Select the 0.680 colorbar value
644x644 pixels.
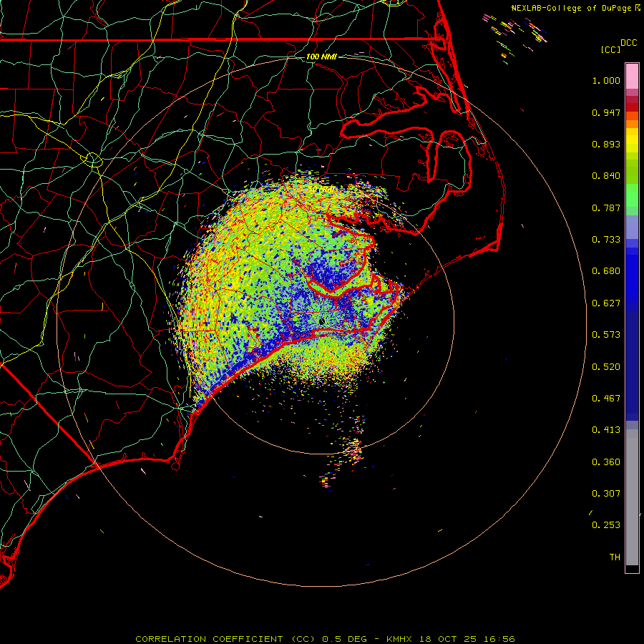(606, 271)
